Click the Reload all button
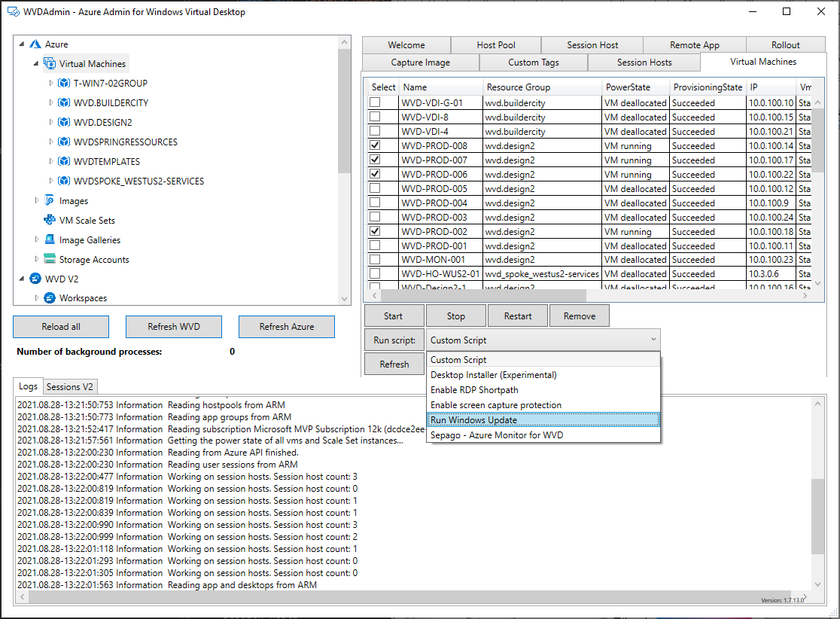Image resolution: width=840 pixels, height=619 pixels. pyautogui.click(x=61, y=326)
